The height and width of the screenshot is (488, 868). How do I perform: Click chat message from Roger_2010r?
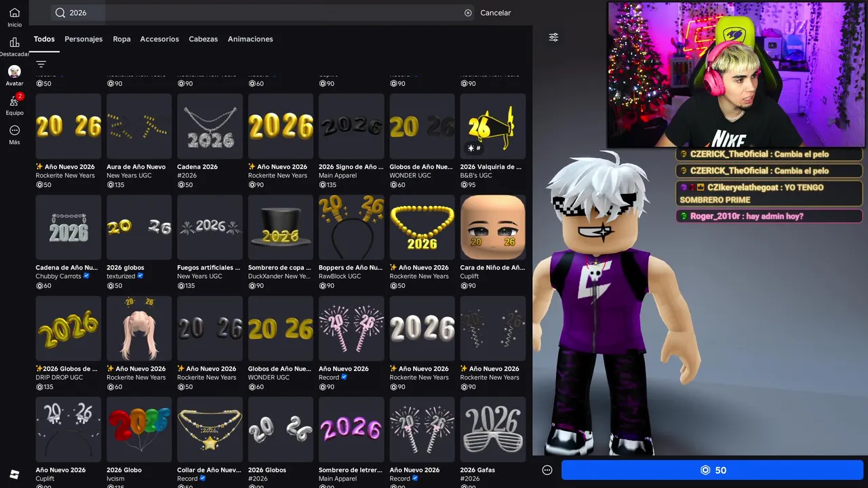769,216
